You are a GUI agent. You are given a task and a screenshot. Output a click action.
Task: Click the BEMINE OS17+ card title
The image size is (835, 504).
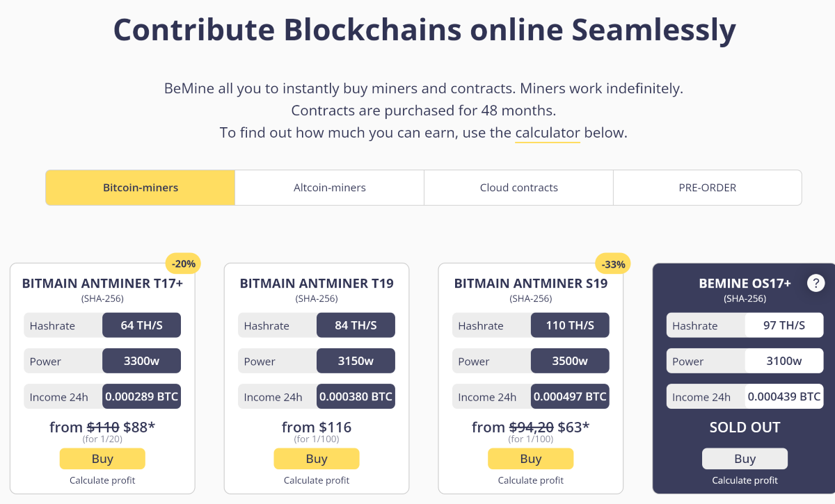745,284
